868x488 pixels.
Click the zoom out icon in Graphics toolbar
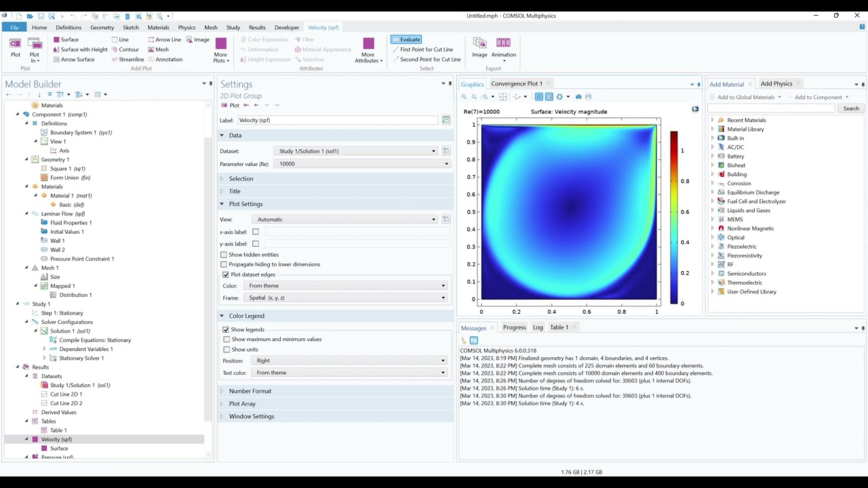474,97
